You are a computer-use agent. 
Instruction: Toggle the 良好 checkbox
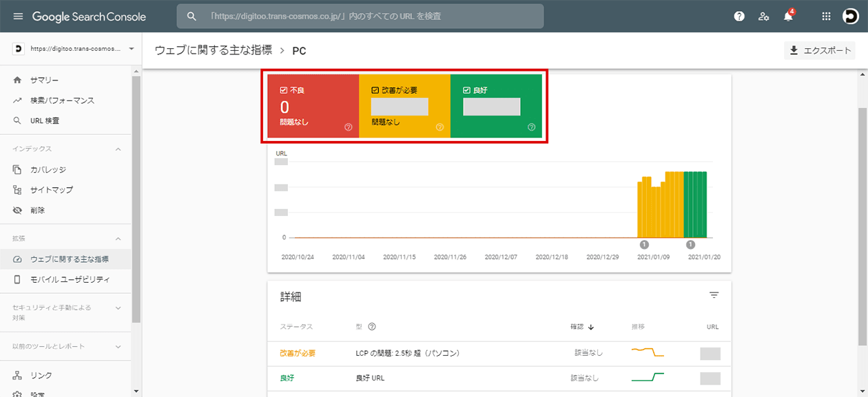466,90
